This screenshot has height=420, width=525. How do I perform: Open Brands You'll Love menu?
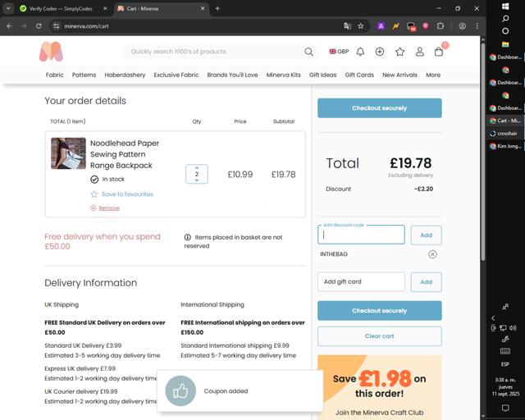[x=232, y=75]
